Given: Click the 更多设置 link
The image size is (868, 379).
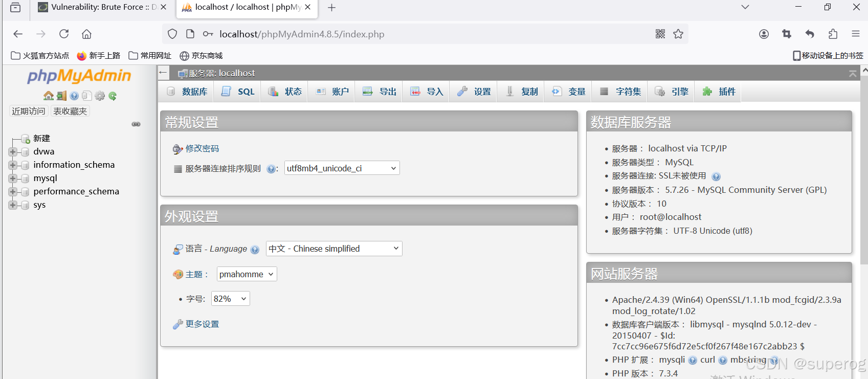Looking at the screenshot, I should click(x=202, y=324).
